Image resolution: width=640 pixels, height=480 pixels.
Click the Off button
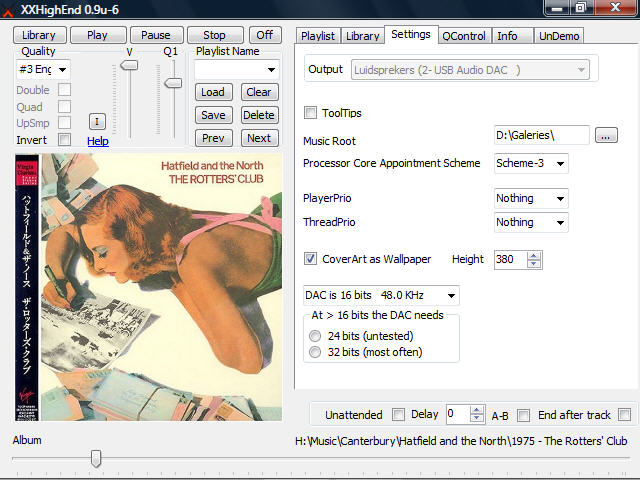(x=265, y=35)
